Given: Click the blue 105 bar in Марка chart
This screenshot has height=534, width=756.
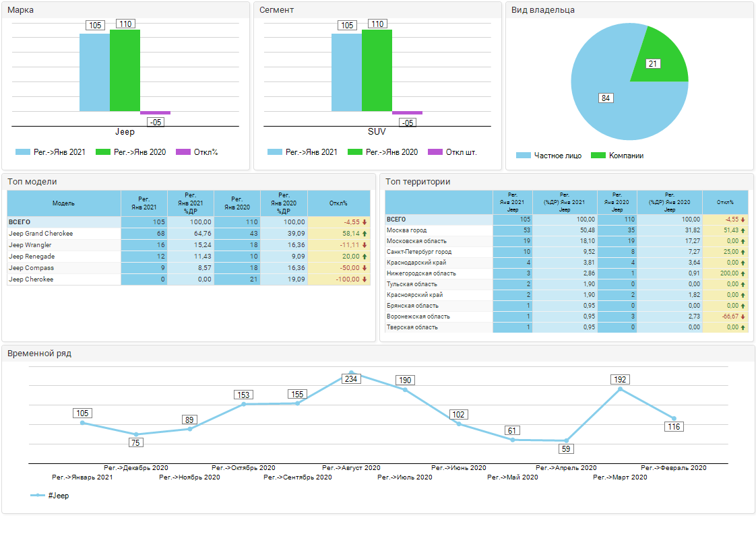Looking at the screenshot, I should tap(94, 73).
